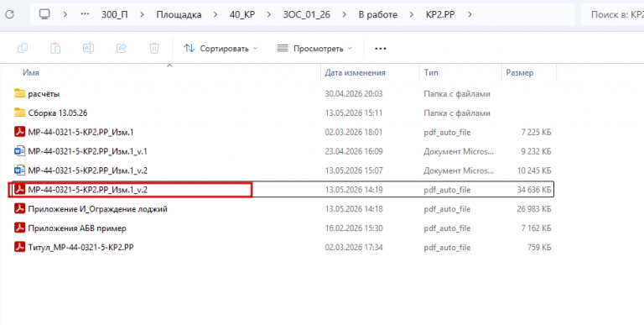Click size value 26 983 КБ
Viewport: 644px width, 325px height.
coord(534,209)
